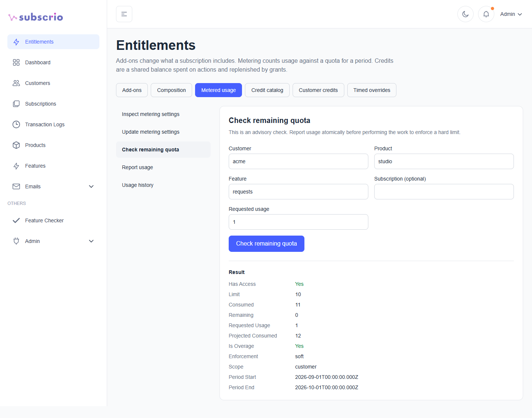Click the empty Subscription (optional) field
Viewport: 532px width, 418px height.
(444, 192)
